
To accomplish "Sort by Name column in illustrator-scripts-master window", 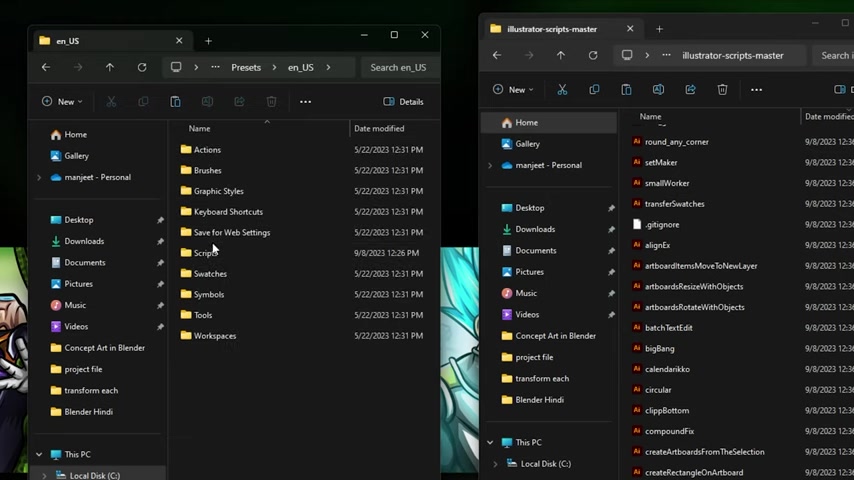I will 650,117.
